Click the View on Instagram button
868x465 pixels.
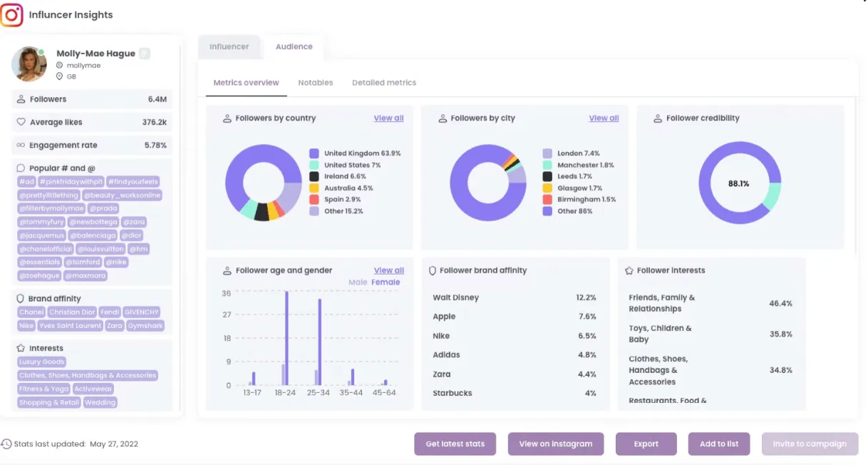click(x=556, y=444)
